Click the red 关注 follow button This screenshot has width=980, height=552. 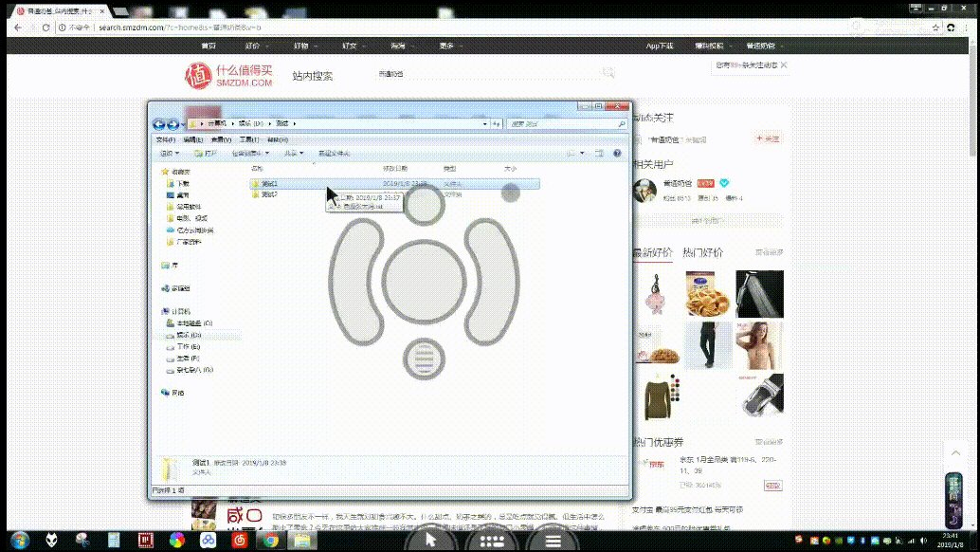pyautogui.click(x=768, y=138)
